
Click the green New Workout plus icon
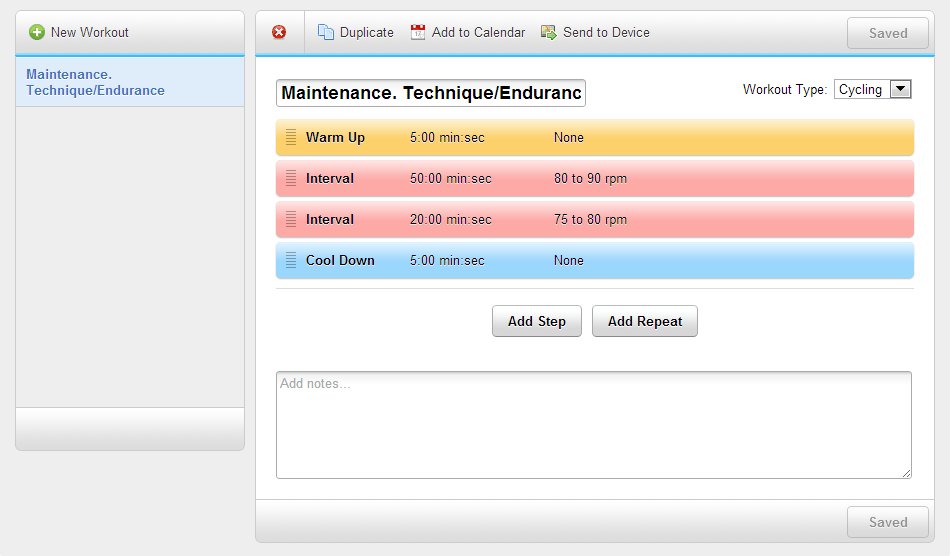tap(37, 32)
